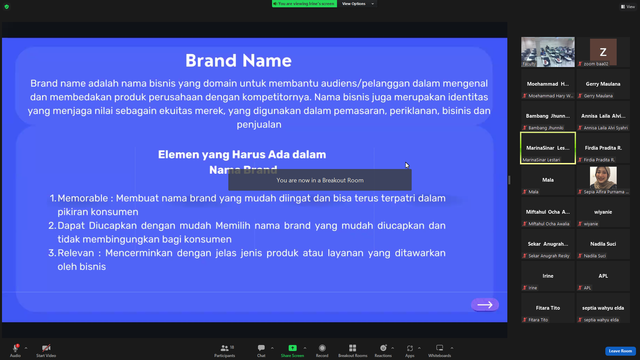Open the Chat panel
The width and height of the screenshot is (640, 360).
click(261, 350)
